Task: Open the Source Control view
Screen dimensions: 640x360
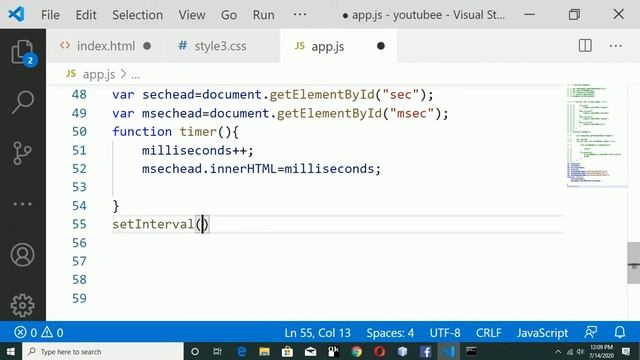Action: [22, 153]
